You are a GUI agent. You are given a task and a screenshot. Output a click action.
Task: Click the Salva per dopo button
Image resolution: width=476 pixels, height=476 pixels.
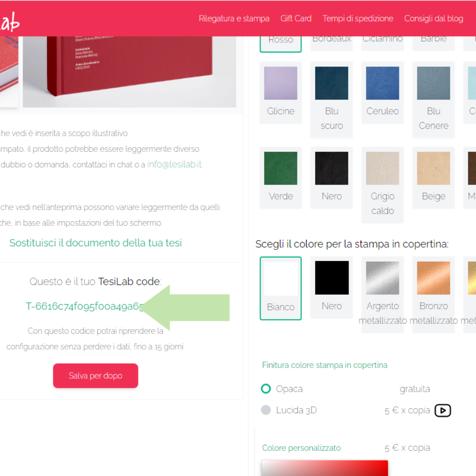point(95,376)
